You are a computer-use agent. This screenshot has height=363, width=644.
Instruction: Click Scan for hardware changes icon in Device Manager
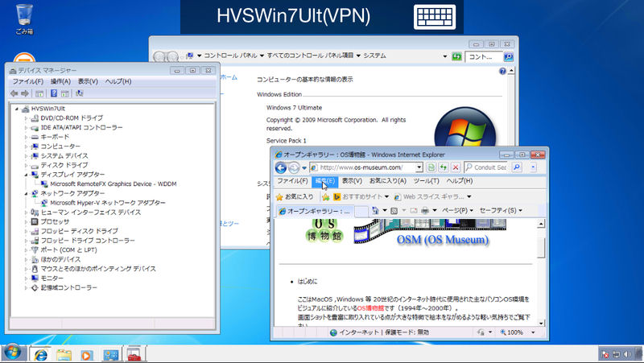(79, 93)
